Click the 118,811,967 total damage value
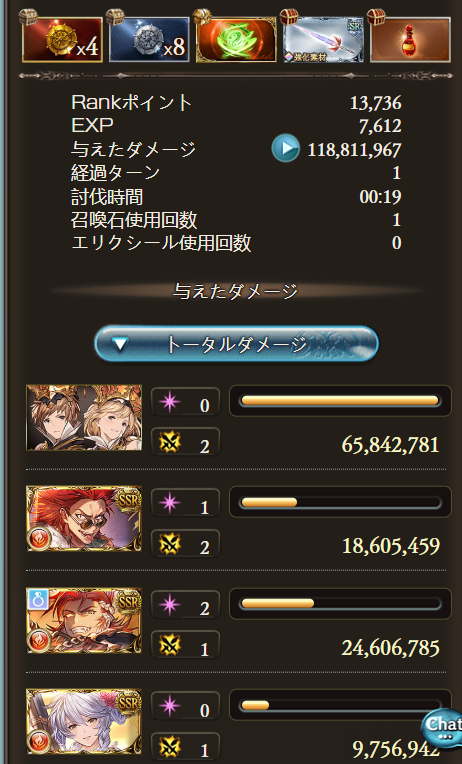The height and width of the screenshot is (764, 462). [x=354, y=150]
